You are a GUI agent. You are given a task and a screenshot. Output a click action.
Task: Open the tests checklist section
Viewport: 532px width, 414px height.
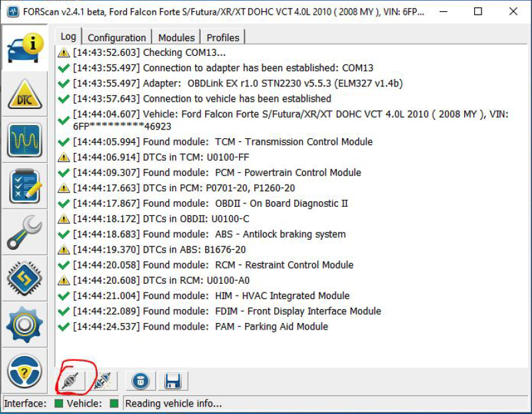click(x=25, y=186)
